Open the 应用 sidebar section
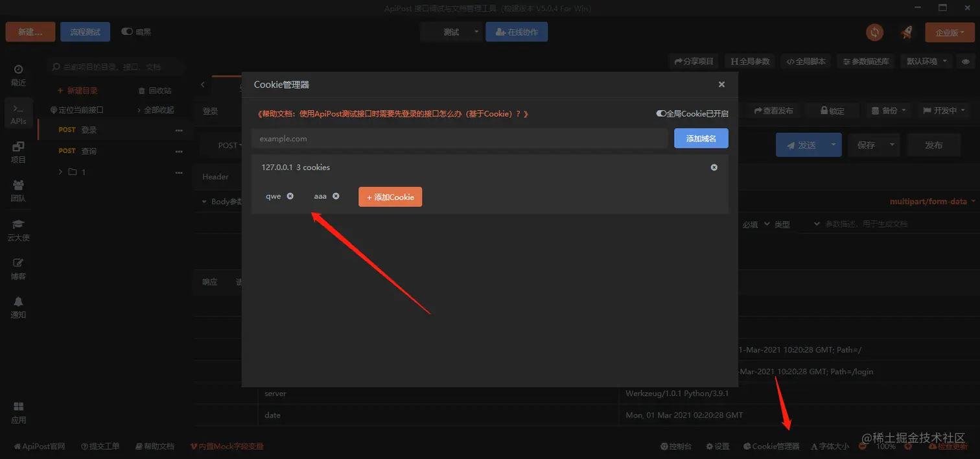 click(x=18, y=412)
